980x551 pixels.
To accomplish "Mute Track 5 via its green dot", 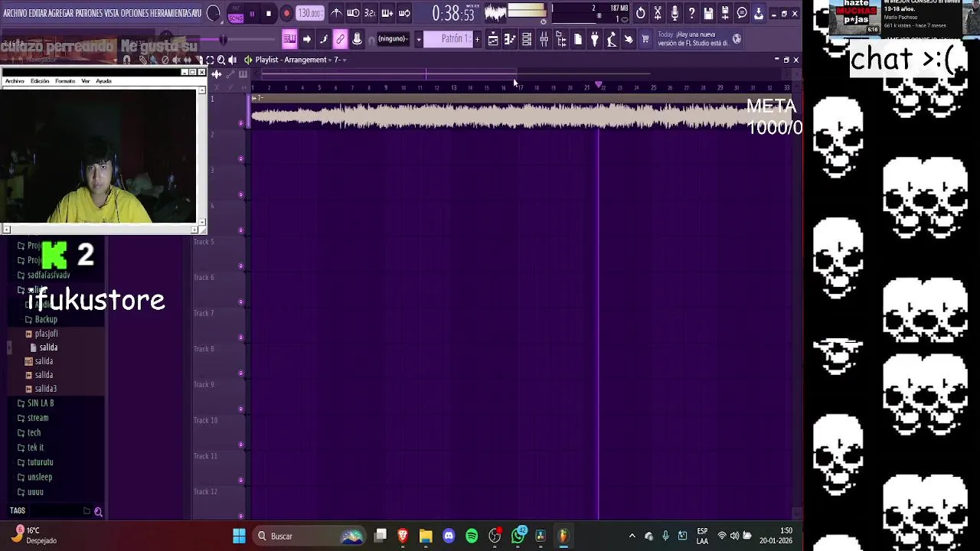I will tap(241, 266).
